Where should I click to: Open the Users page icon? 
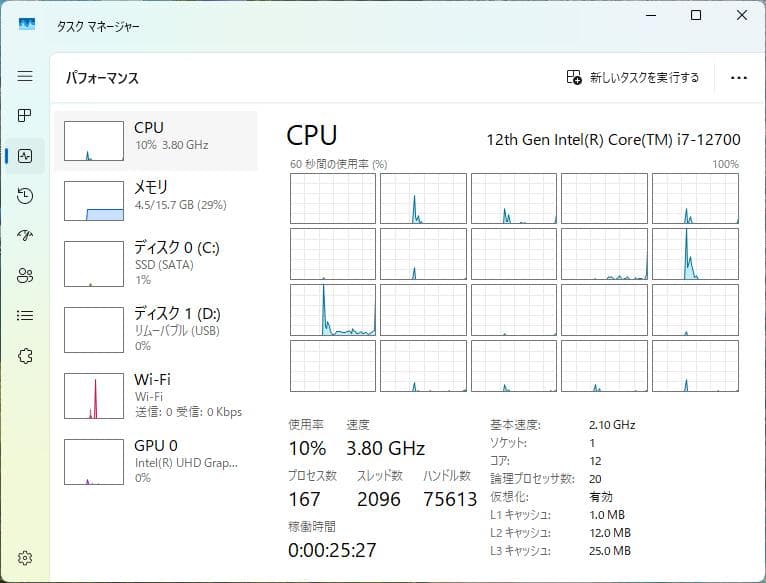point(25,275)
